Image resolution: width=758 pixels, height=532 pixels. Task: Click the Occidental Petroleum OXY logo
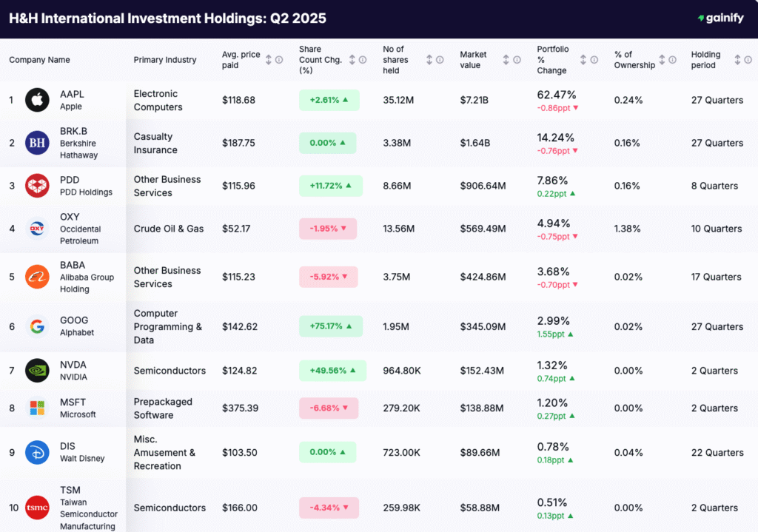(x=37, y=229)
